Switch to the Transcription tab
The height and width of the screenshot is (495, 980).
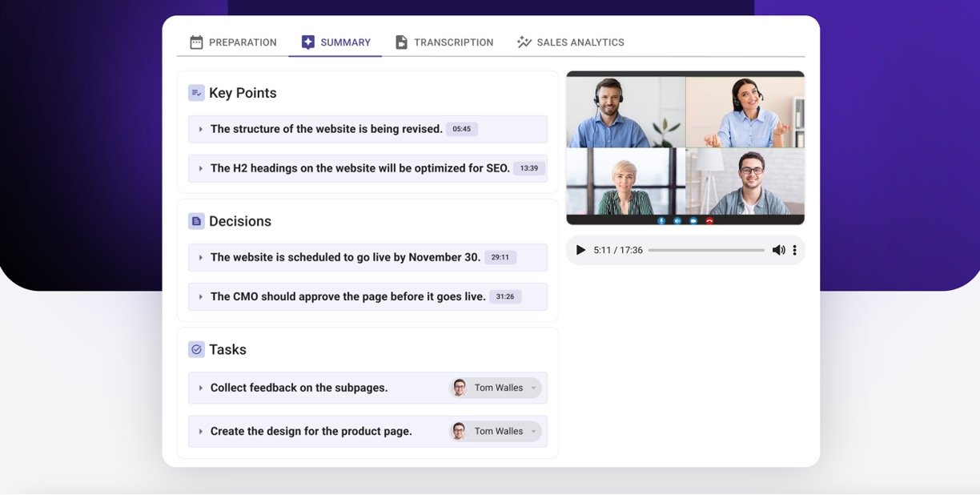point(444,42)
